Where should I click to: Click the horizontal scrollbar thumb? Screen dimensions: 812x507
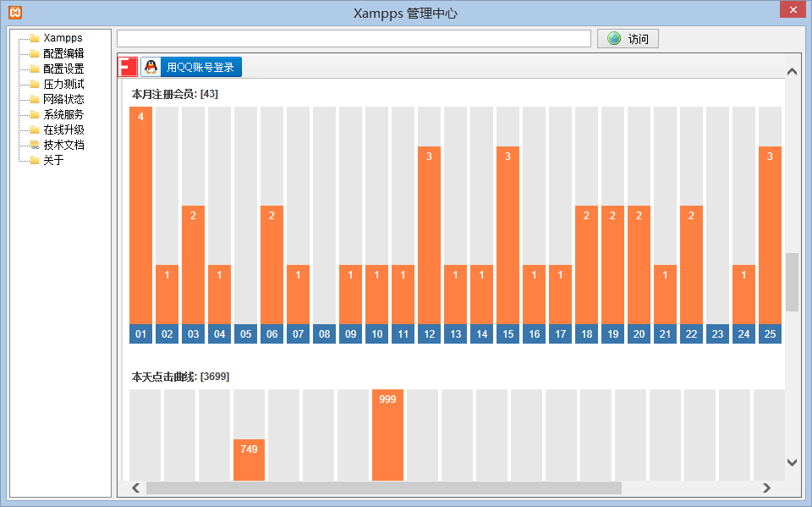(x=384, y=488)
